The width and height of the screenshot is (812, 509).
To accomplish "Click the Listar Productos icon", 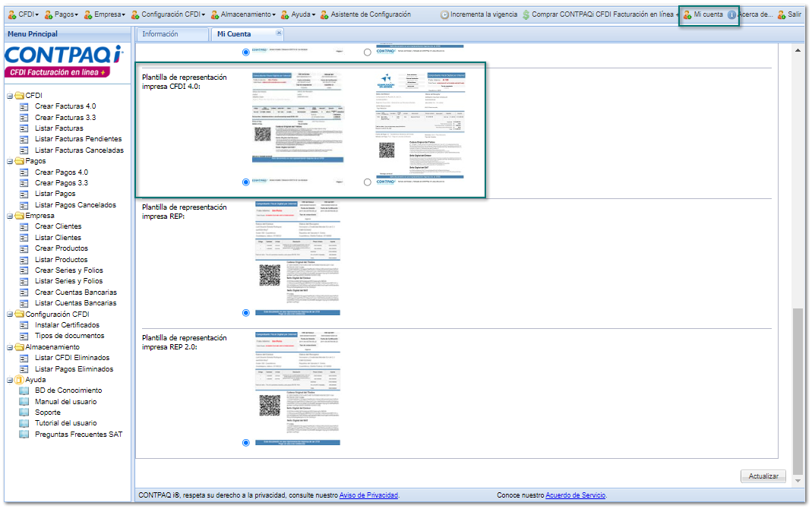I will click(24, 260).
